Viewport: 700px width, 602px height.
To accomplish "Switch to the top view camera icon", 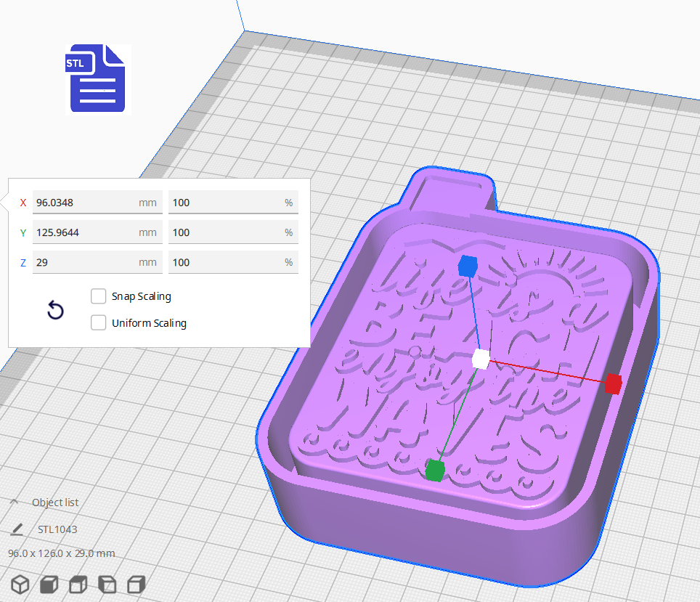I will [77, 585].
